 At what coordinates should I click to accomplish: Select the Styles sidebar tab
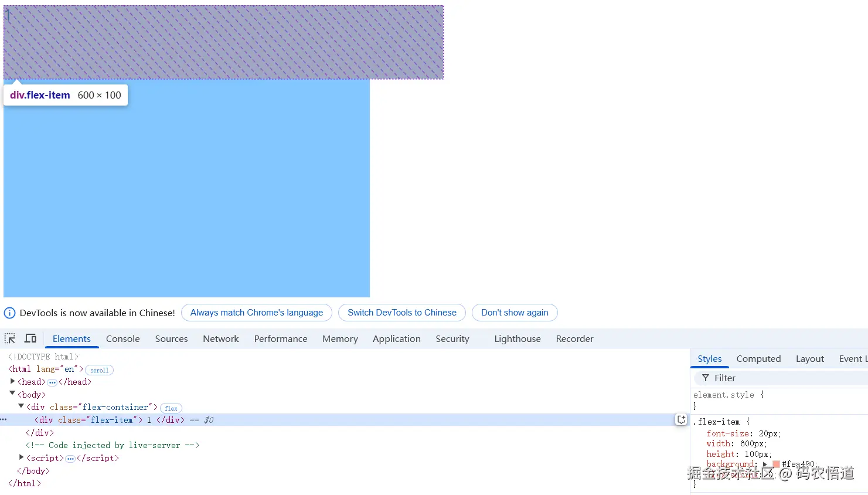pyautogui.click(x=710, y=359)
